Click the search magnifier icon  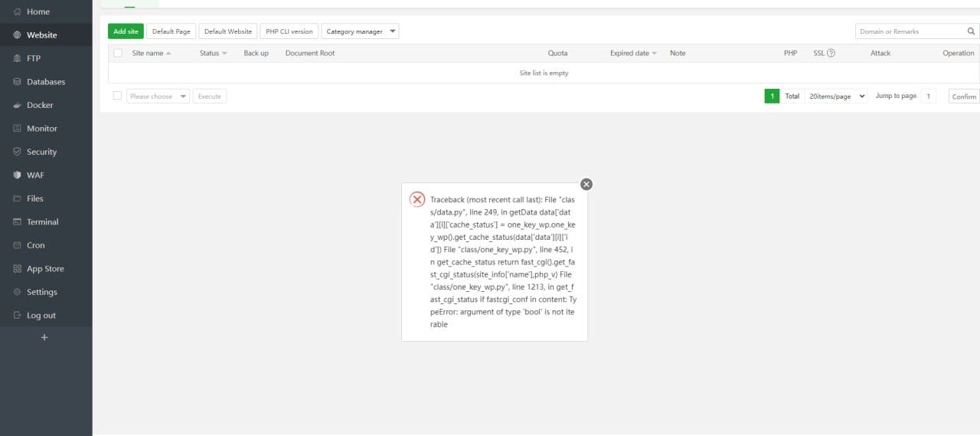coord(972,31)
